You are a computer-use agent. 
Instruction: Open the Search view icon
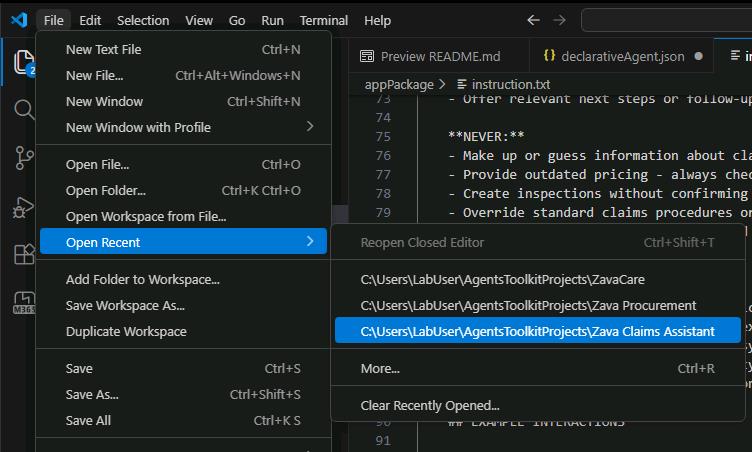point(23,109)
